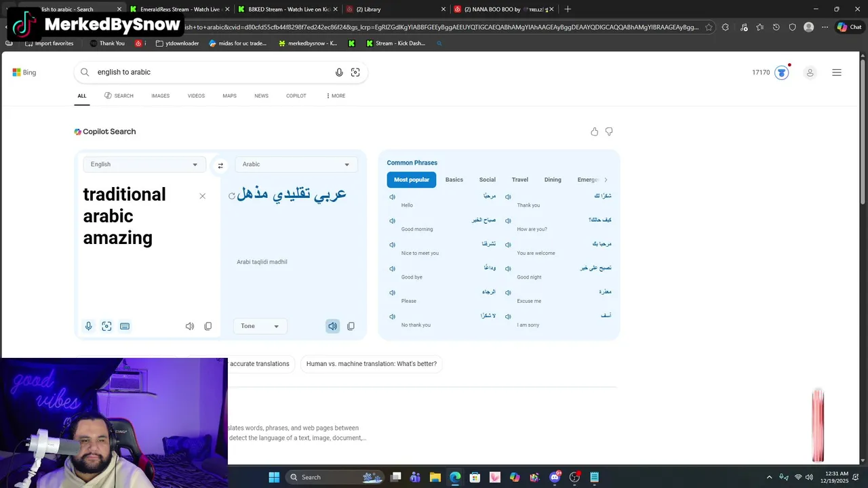
Task: Play pronunciation for Nice to meet you
Action: (392, 245)
